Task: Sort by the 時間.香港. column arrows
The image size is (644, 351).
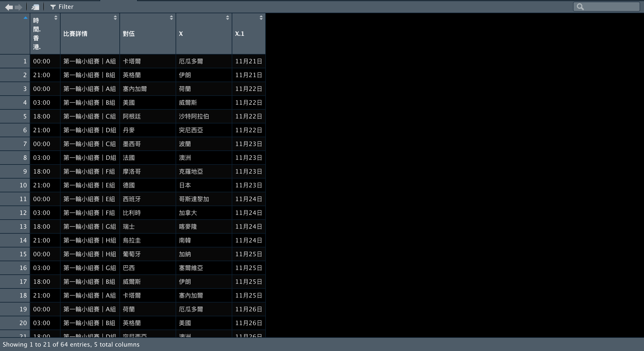Action: click(56, 18)
